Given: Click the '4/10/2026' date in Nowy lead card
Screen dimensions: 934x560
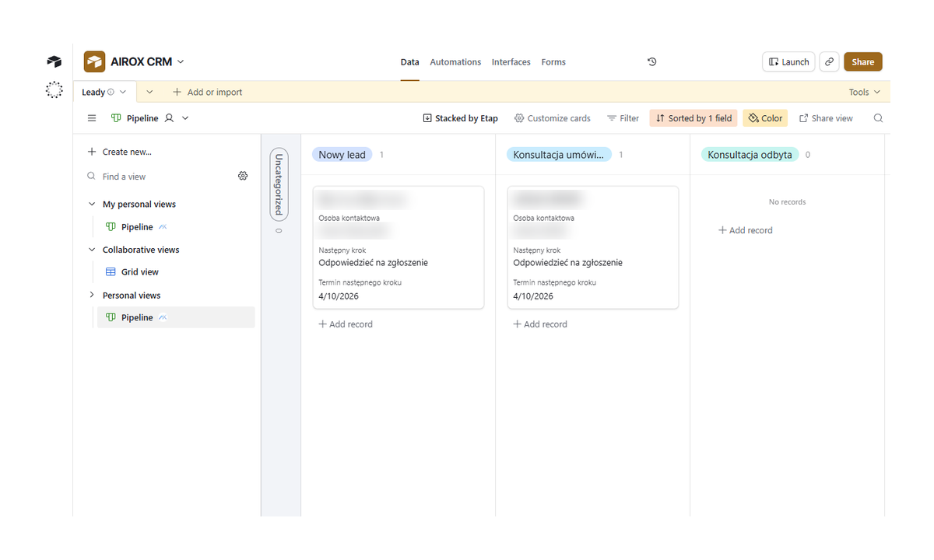Looking at the screenshot, I should (x=339, y=296).
